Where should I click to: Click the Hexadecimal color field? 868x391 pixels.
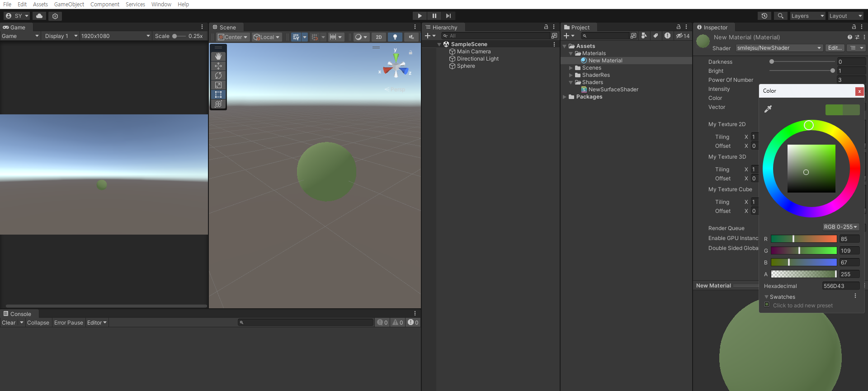(x=840, y=286)
